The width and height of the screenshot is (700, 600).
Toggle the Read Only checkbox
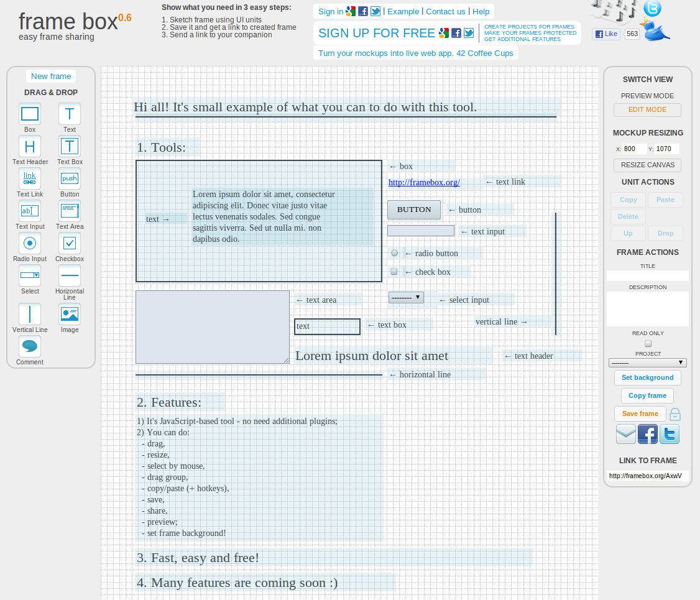pyautogui.click(x=648, y=344)
